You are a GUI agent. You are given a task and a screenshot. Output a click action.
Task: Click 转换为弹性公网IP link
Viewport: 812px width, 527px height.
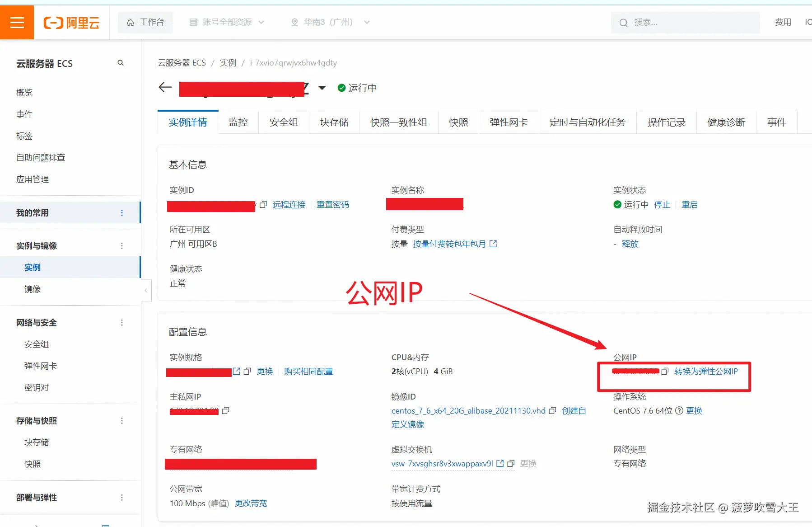click(706, 371)
